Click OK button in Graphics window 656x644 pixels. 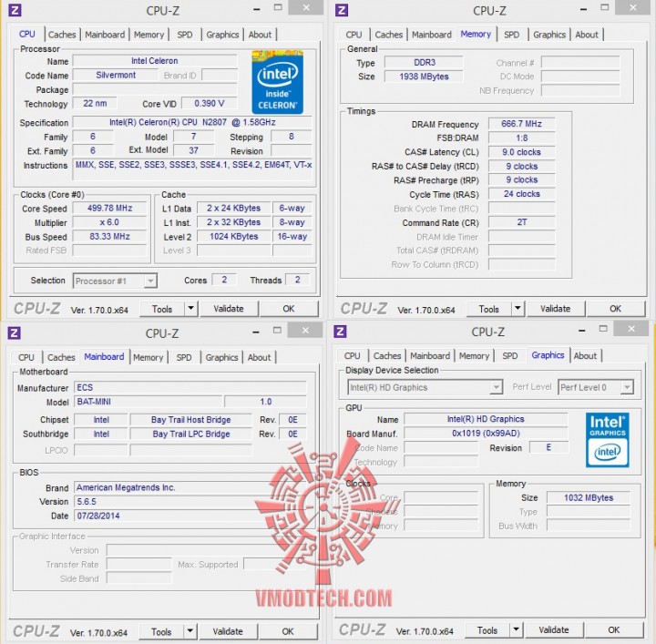pyautogui.click(x=614, y=629)
